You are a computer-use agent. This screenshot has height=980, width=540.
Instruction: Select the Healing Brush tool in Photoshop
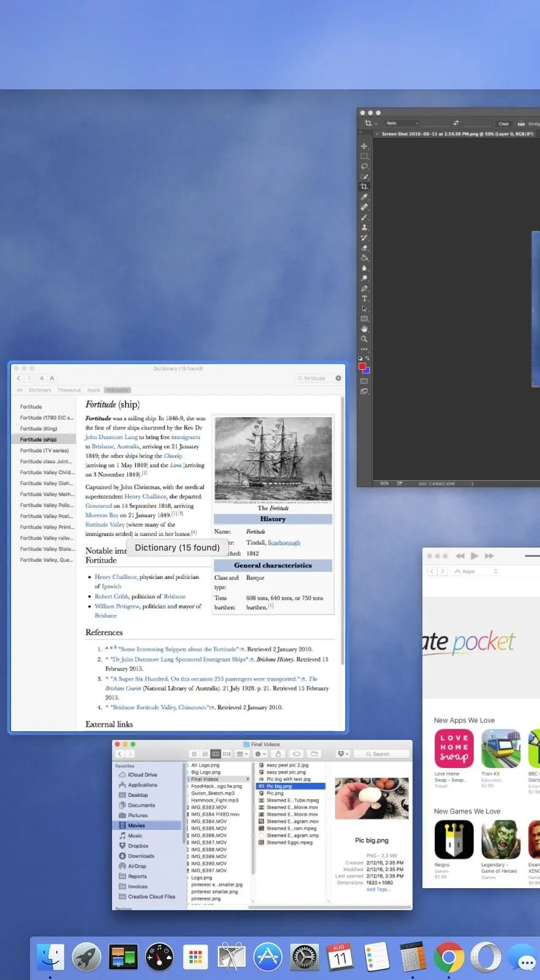point(364,207)
